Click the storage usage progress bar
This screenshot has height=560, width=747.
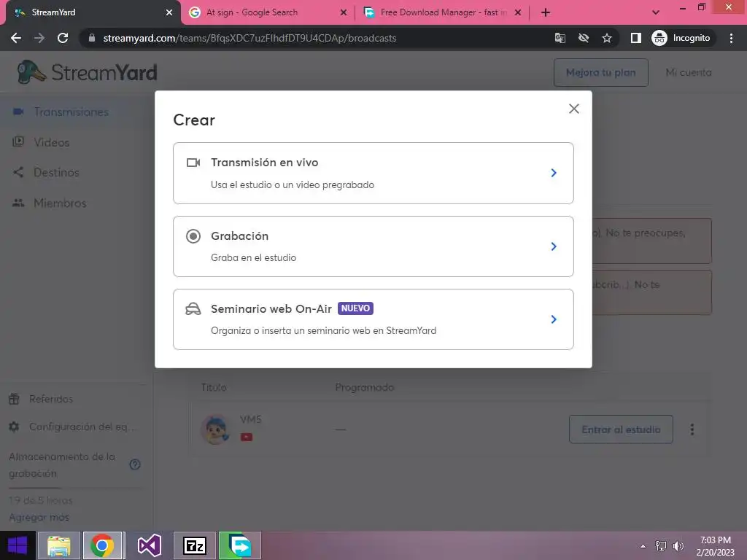pos(75,488)
